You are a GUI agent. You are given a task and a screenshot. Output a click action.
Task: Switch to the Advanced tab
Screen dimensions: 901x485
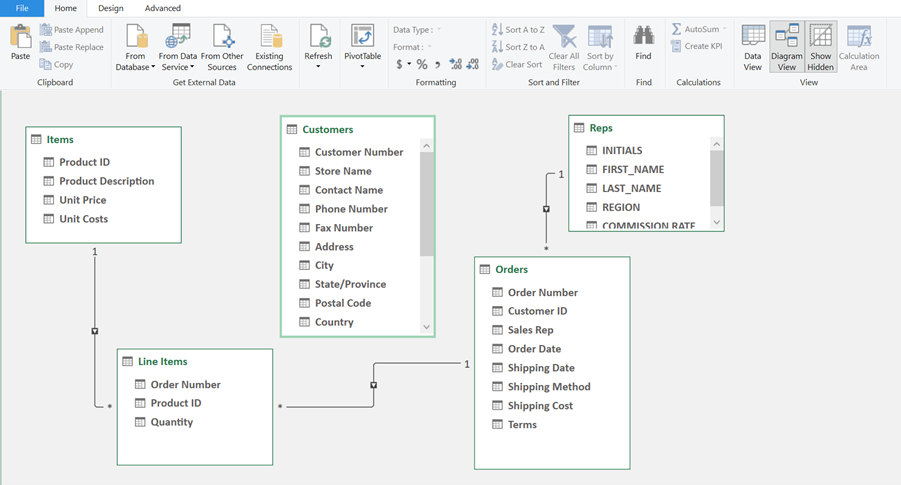coord(163,8)
